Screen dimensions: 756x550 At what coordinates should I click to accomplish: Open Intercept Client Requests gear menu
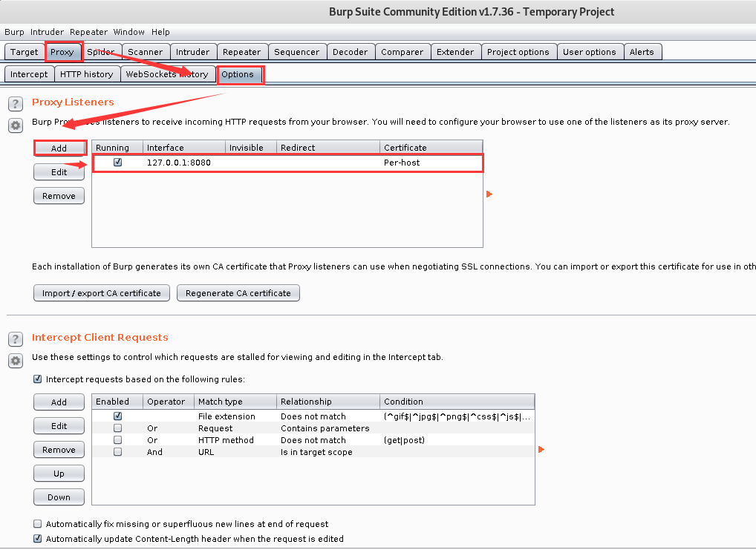click(x=16, y=361)
